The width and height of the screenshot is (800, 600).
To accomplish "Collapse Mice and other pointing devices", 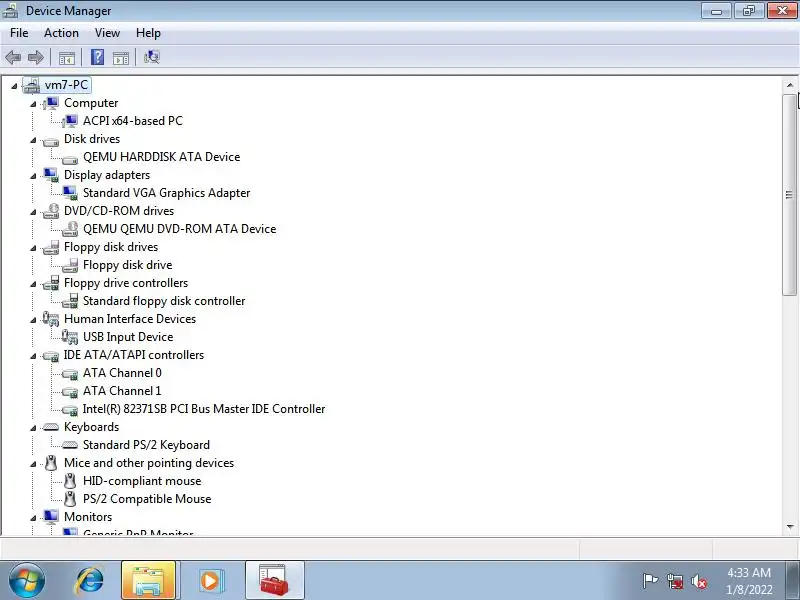I will [33, 464].
